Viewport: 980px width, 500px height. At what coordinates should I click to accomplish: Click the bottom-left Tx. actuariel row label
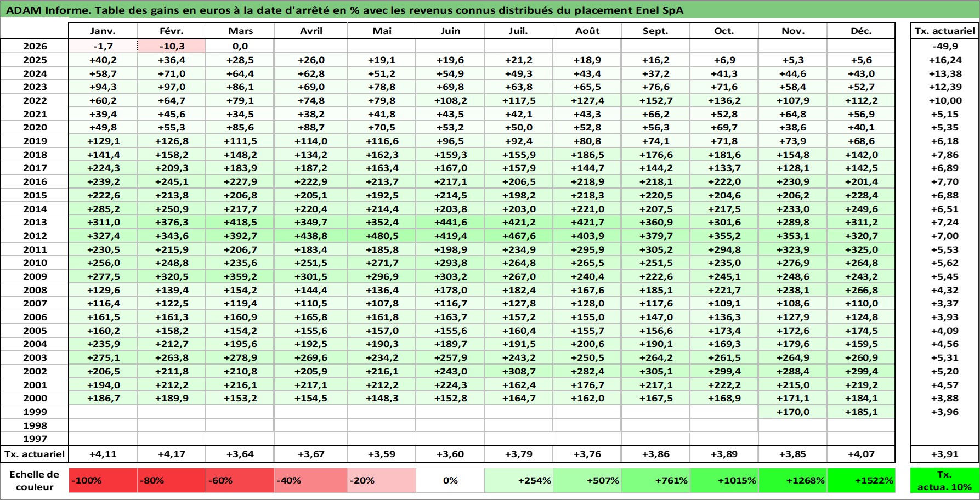click(35, 454)
